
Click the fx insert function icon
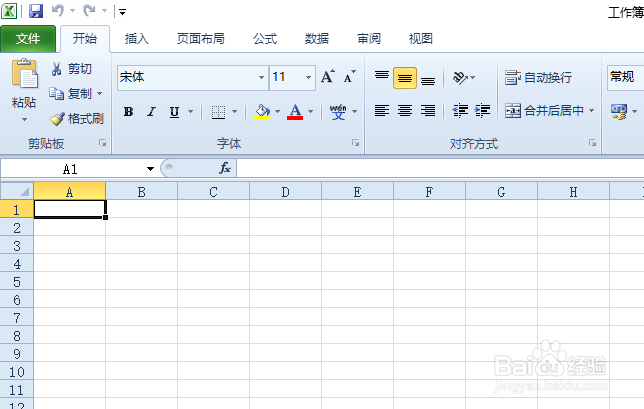pos(225,168)
